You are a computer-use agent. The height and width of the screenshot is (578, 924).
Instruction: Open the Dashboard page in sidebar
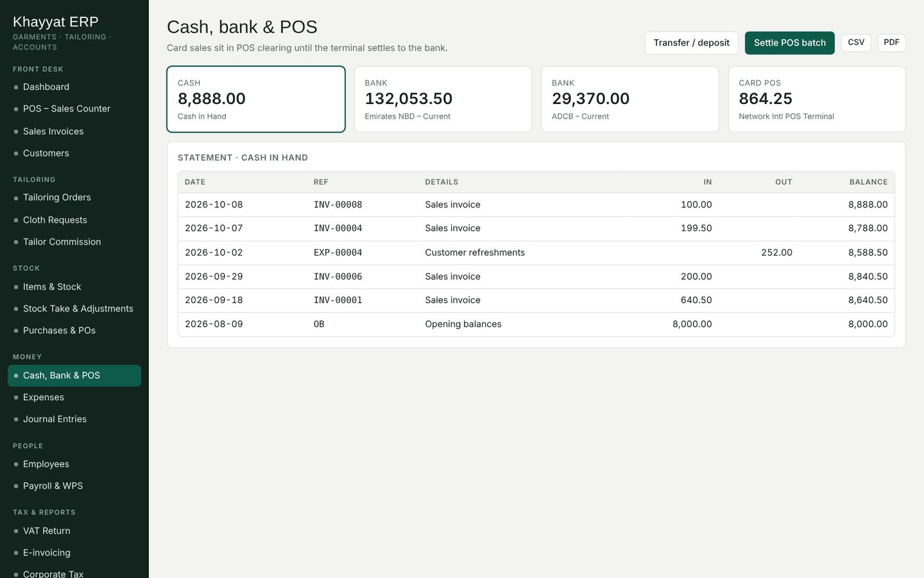pyautogui.click(x=74, y=87)
